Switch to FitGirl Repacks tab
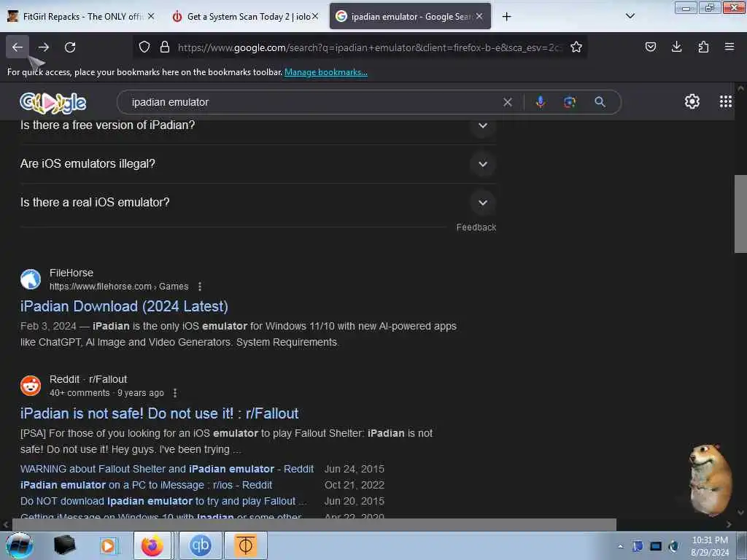Image resolution: width=747 pixels, height=560 pixels. tap(82, 17)
